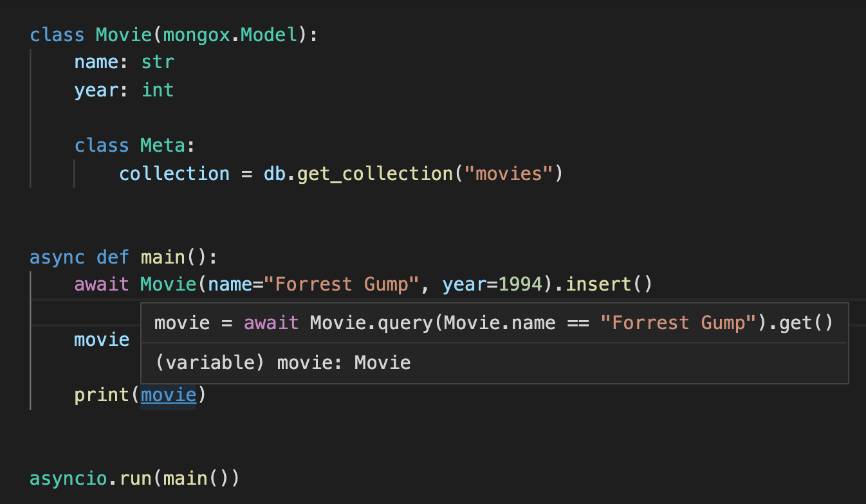Click the print function call
This screenshot has height=504, width=866.
point(102,395)
